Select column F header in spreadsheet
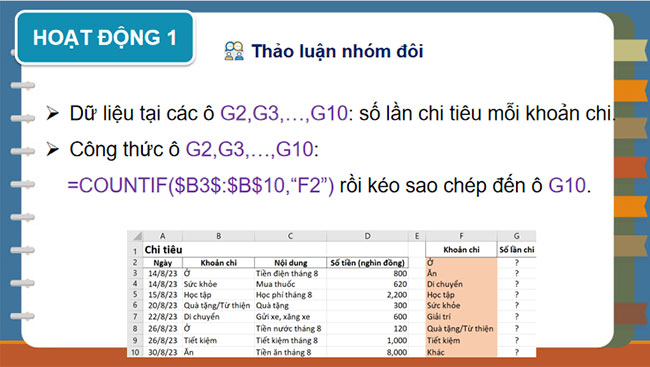The height and width of the screenshot is (367, 650). 461,236
